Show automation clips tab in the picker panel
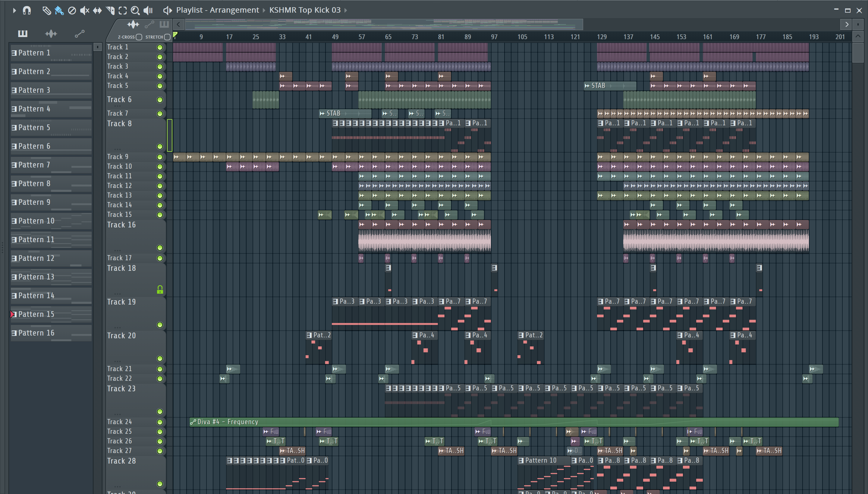The image size is (868, 494). (x=80, y=33)
